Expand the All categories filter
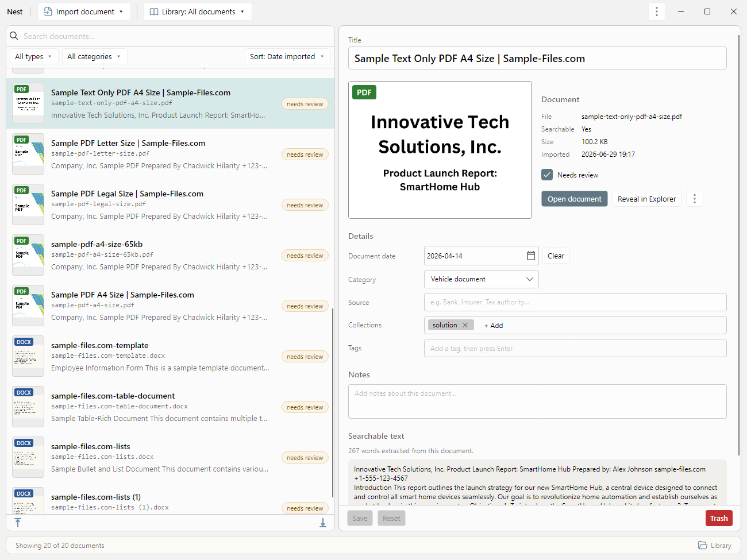Viewport: 747px width, 560px height. [94, 56]
